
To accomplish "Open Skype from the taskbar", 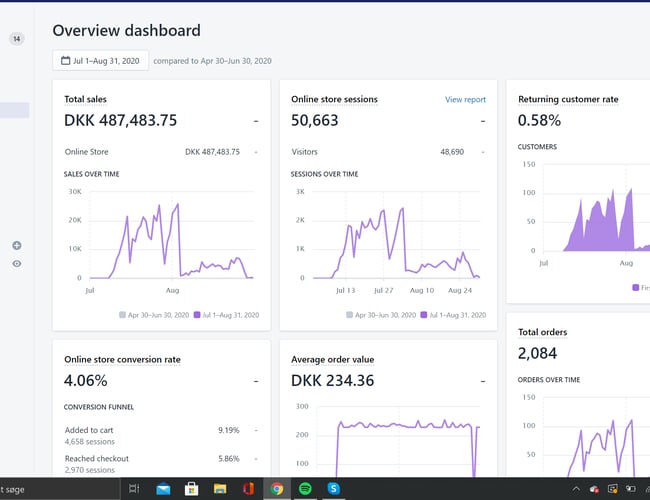I will tap(334, 488).
